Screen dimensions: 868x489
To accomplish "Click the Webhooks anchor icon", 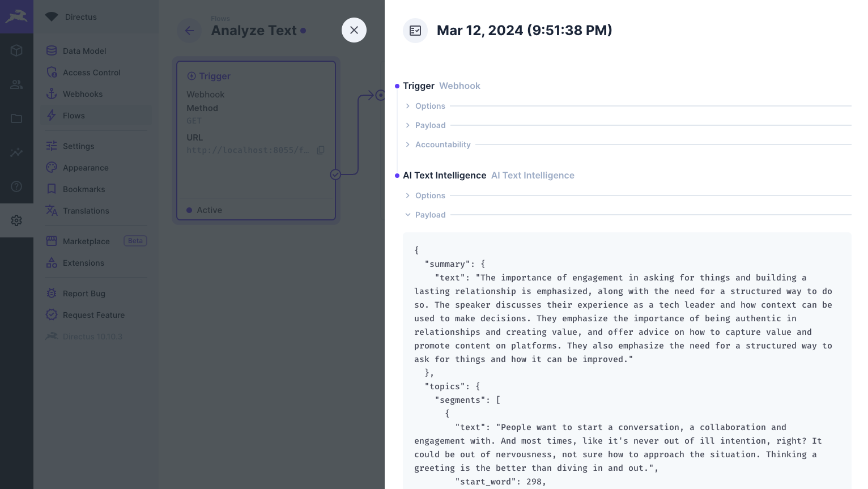I will [52, 93].
